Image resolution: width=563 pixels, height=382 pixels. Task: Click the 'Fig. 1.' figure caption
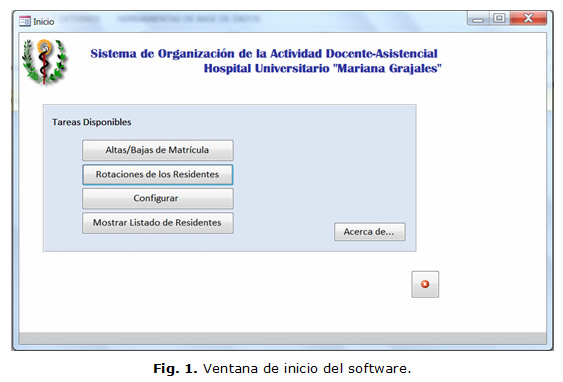point(282,369)
